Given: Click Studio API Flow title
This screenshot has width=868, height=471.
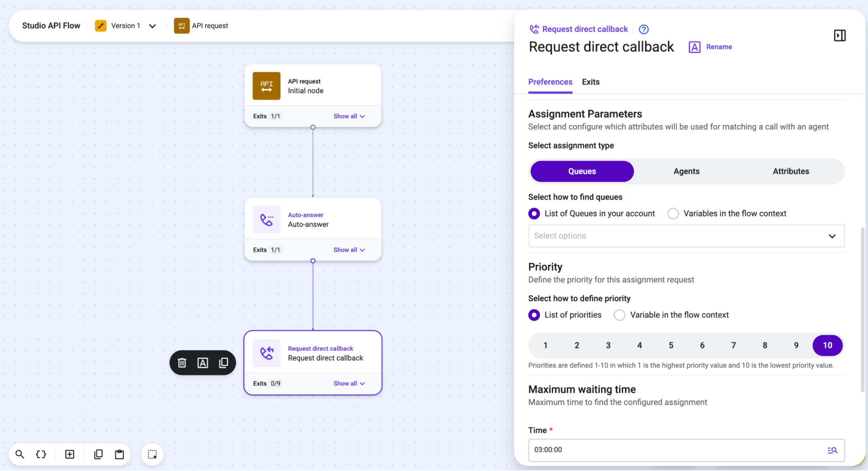Looking at the screenshot, I should (51, 26).
